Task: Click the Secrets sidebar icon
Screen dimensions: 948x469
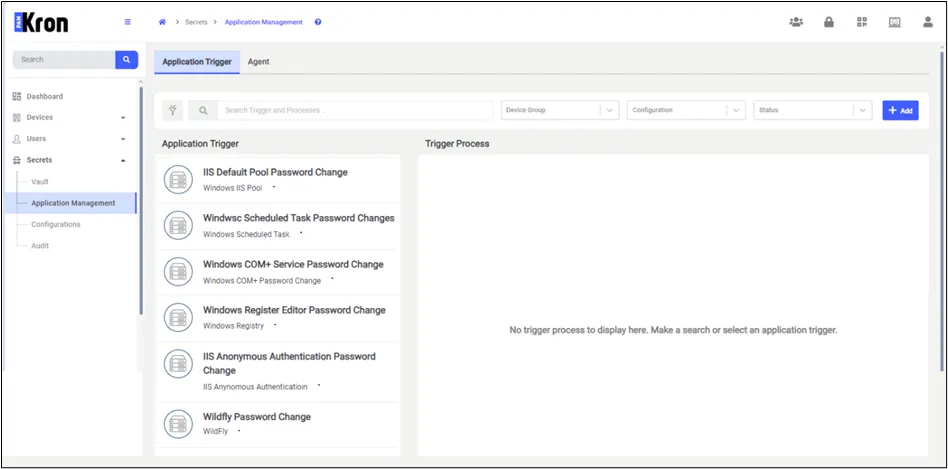Action: click(17, 160)
